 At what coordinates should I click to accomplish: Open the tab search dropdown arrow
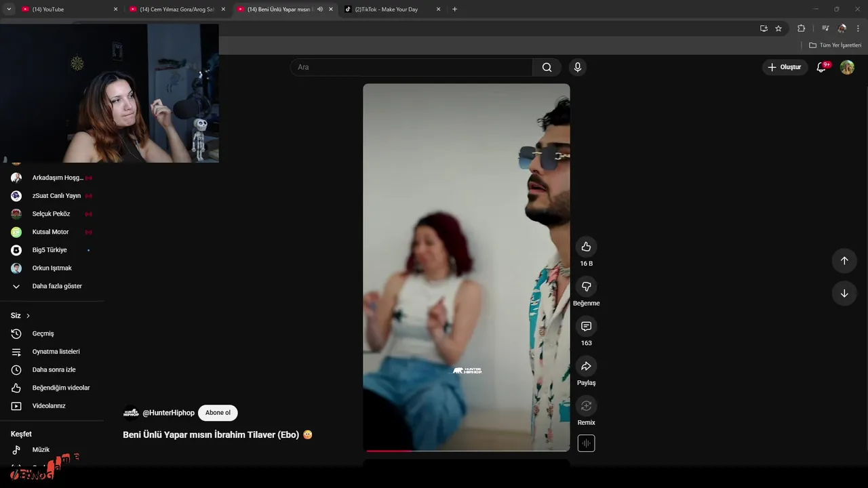pyautogui.click(x=9, y=9)
